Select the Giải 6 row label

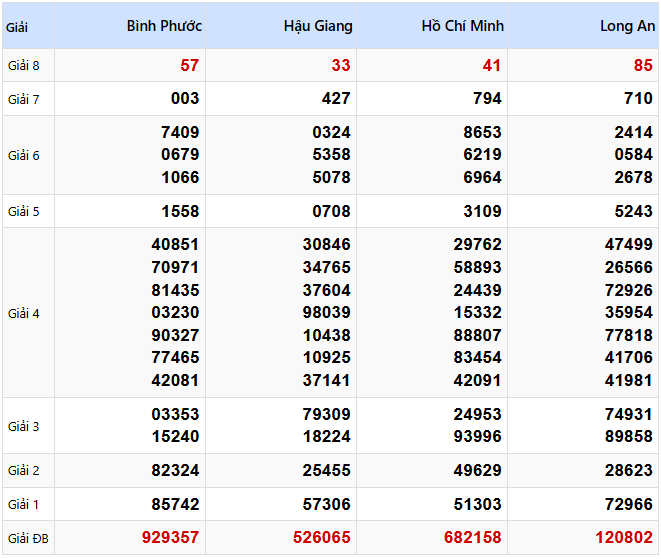pos(23,155)
